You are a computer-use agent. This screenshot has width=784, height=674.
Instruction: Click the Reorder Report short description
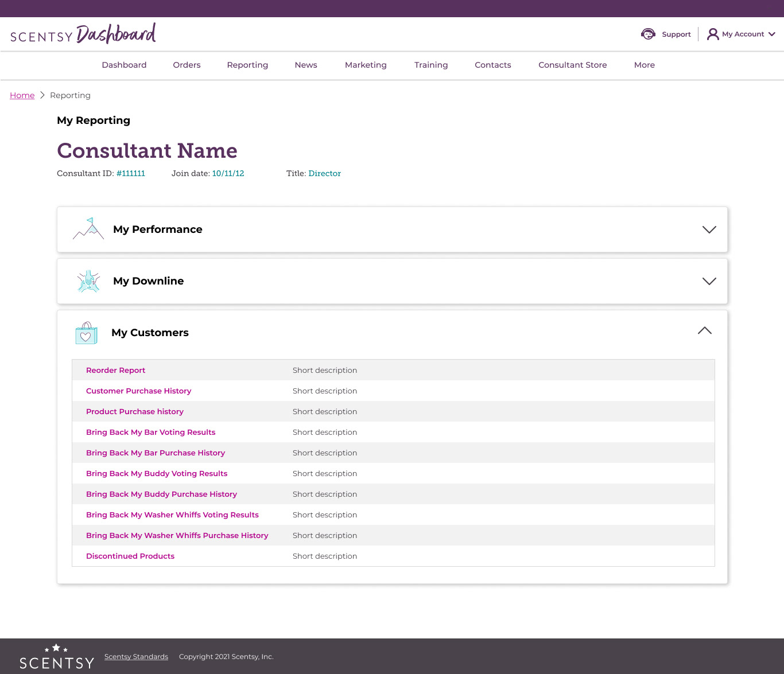pyautogui.click(x=325, y=370)
